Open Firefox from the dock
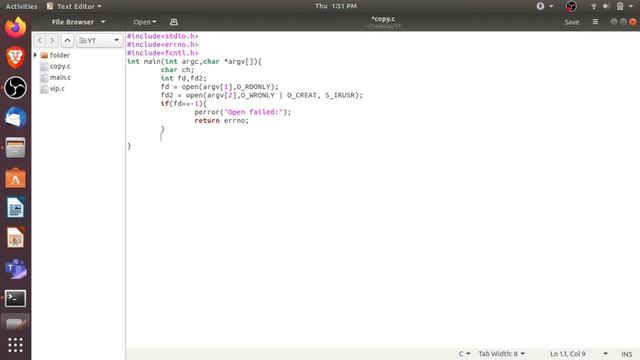The width and height of the screenshot is (640, 360). pyautogui.click(x=16, y=28)
